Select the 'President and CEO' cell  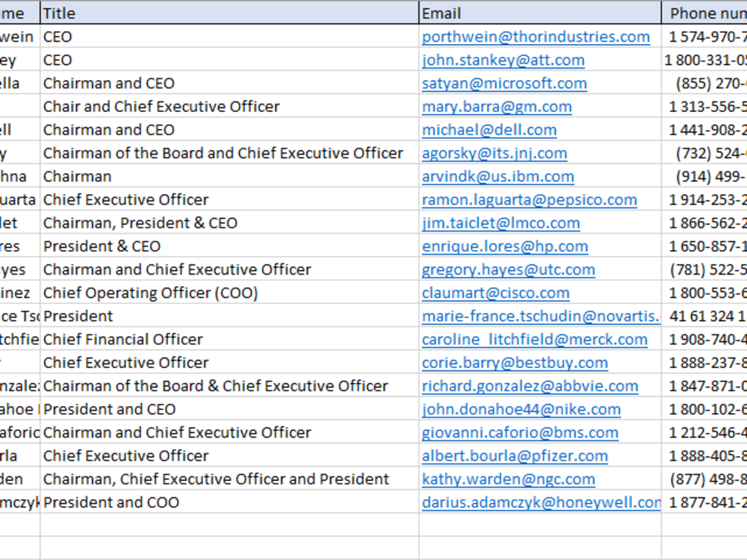[229, 409]
